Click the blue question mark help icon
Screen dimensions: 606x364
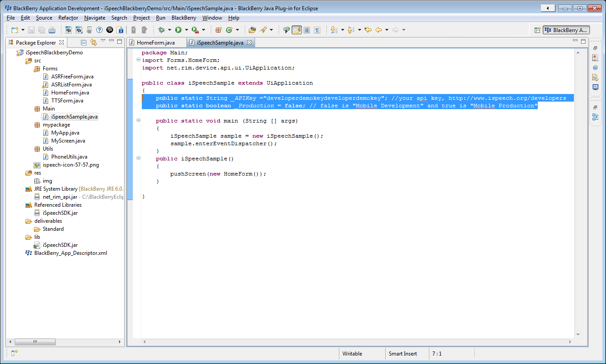[x=99, y=30]
